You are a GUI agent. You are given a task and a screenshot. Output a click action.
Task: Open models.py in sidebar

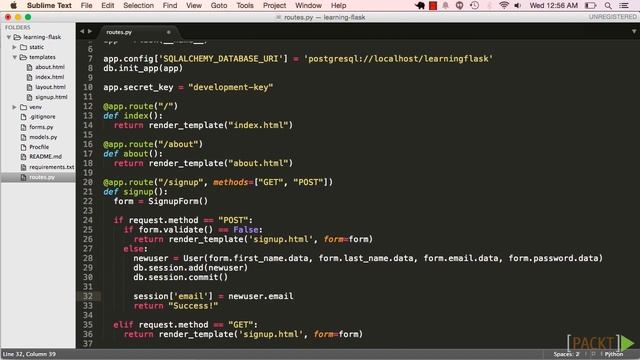click(x=43, y=137)
